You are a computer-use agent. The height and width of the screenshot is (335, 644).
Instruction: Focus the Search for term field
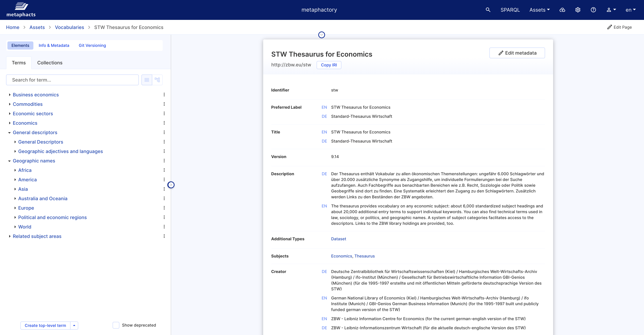72,80
